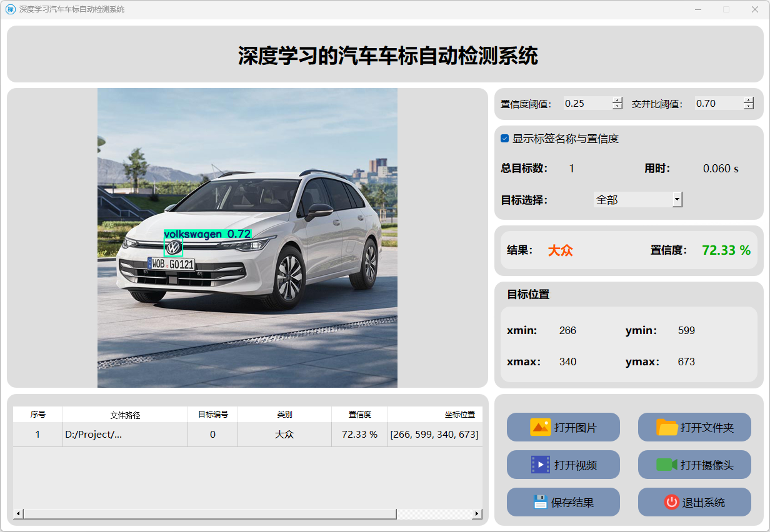Click the yellow folder icon for Open Folder
The image size is (770, 532).
pyautogui.click(x=667, y=427)
